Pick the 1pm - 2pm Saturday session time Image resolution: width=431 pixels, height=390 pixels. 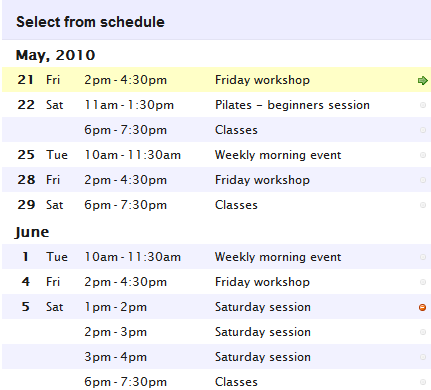[115, 307]
